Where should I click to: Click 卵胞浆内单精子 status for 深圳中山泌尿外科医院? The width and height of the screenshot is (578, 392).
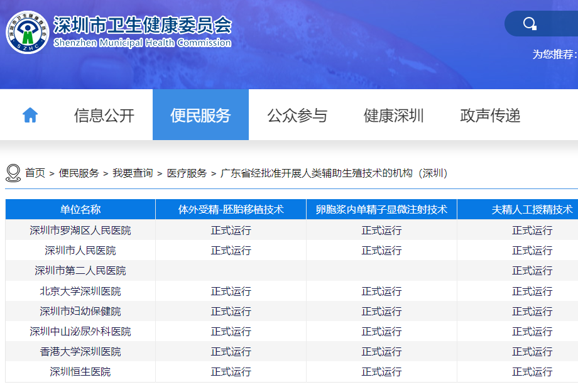click(x=381, y=332)
